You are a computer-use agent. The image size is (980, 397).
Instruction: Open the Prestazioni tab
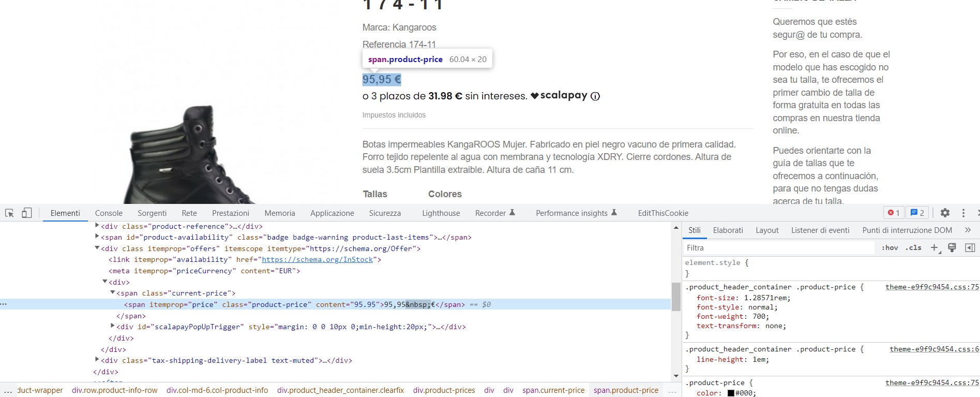(x=231, y=213)
